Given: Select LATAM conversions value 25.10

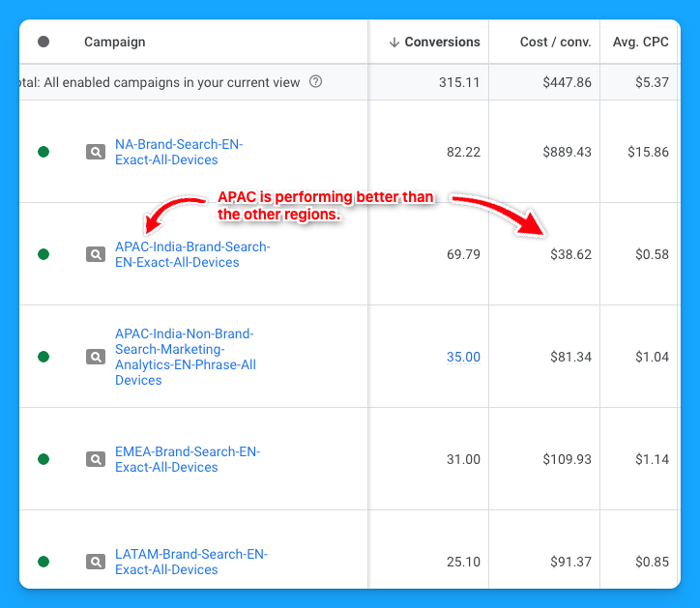Looking at the screenshot, I should click(463, 562).
